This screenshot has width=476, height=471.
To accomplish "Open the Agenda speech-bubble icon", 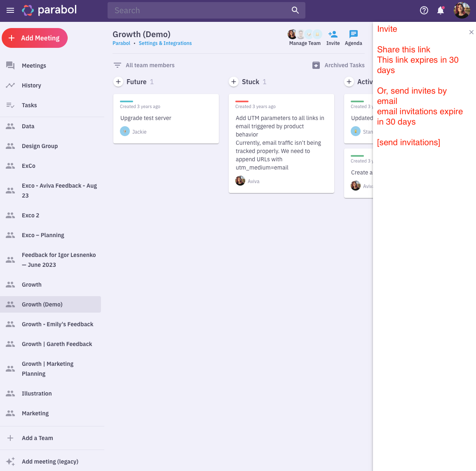I will 353,34.
